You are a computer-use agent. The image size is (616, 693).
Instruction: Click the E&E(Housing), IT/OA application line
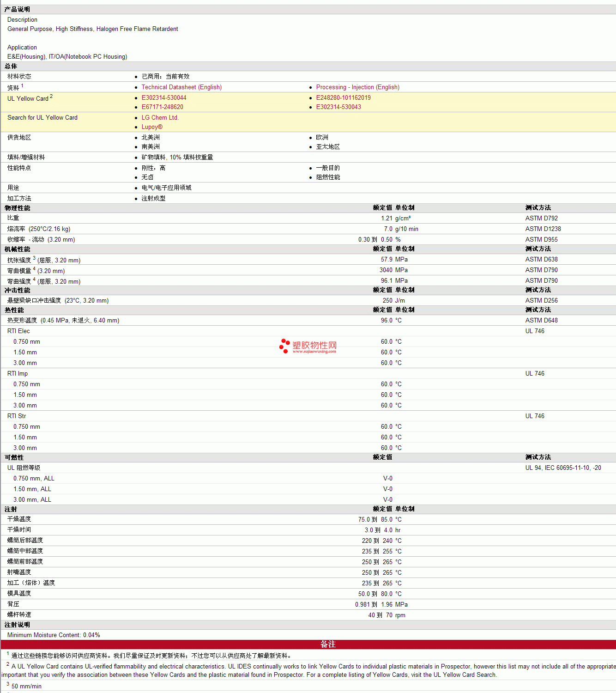(x=67, y=56)
